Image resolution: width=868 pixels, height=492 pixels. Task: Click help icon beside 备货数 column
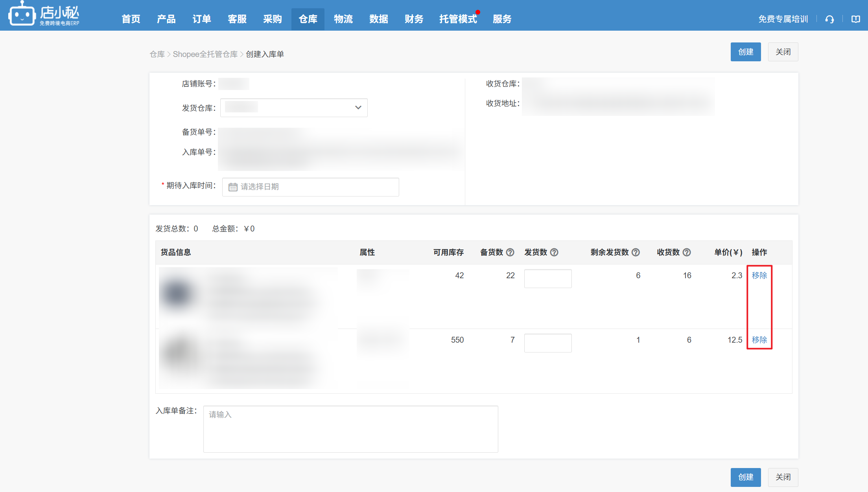pyautogui.click(x=510, y=252)
